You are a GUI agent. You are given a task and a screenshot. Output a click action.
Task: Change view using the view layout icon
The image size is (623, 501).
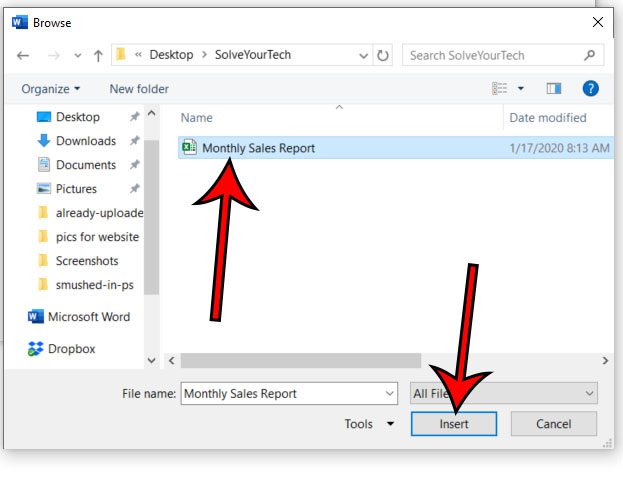coord(500,89)
